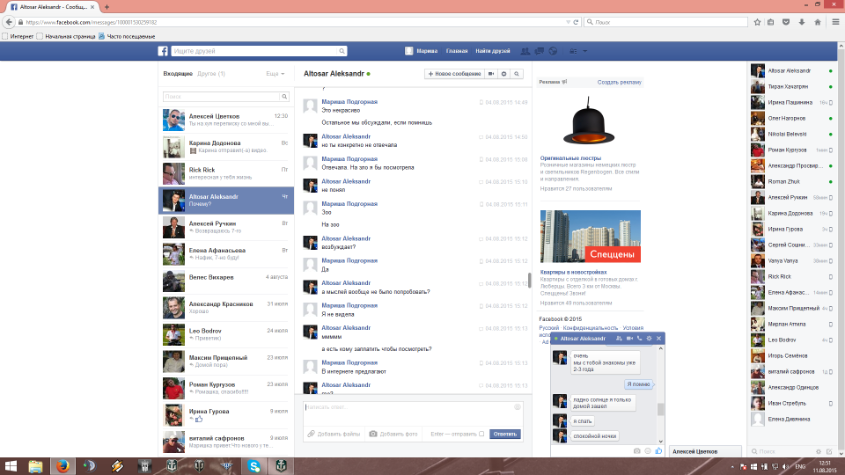Click search-in-conversation magnifier icon
Viewport: 845px width, 475px height.
[x=517, y=74]
